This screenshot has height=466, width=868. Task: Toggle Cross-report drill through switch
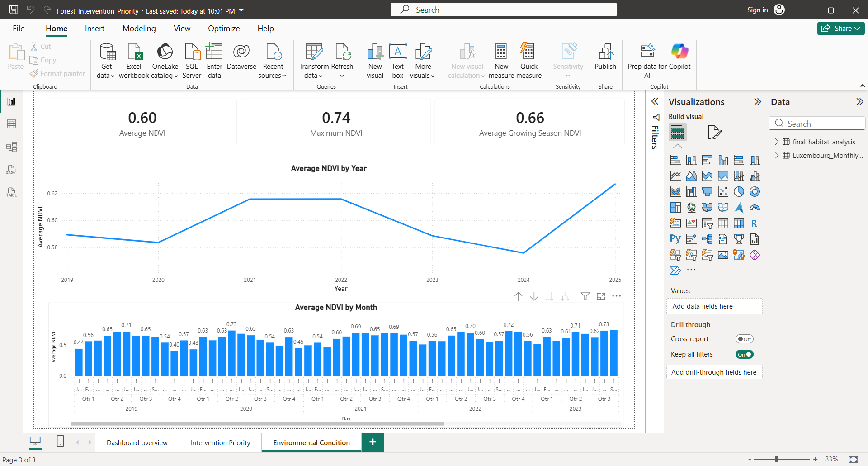point(744,339)
